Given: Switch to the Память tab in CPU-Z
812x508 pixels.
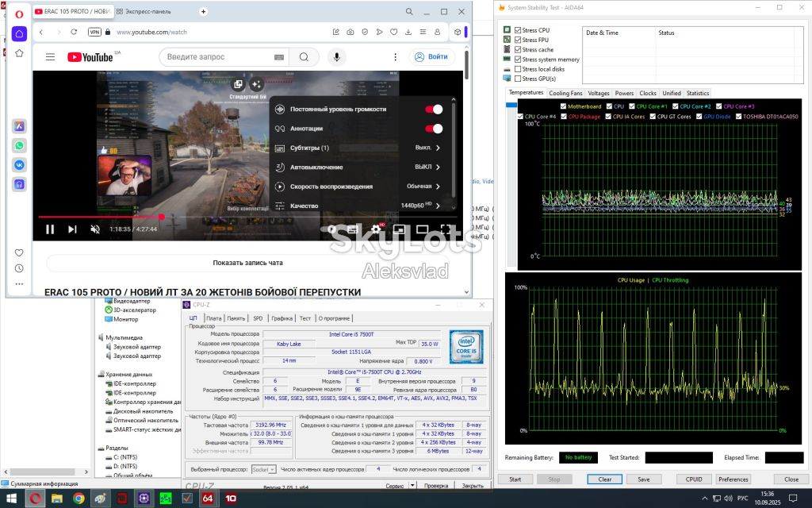Looking at the screenshot, I should [236, 318].
